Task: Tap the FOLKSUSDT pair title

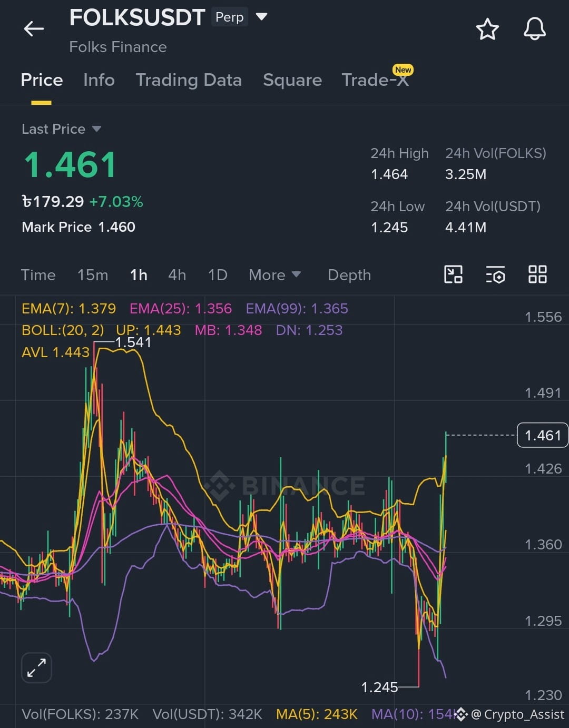Action: tap(137, 18)
